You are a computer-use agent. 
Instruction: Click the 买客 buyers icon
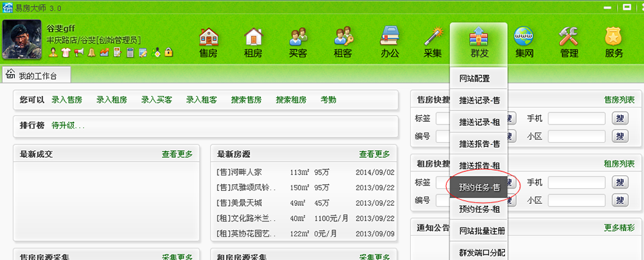(298, 42)
